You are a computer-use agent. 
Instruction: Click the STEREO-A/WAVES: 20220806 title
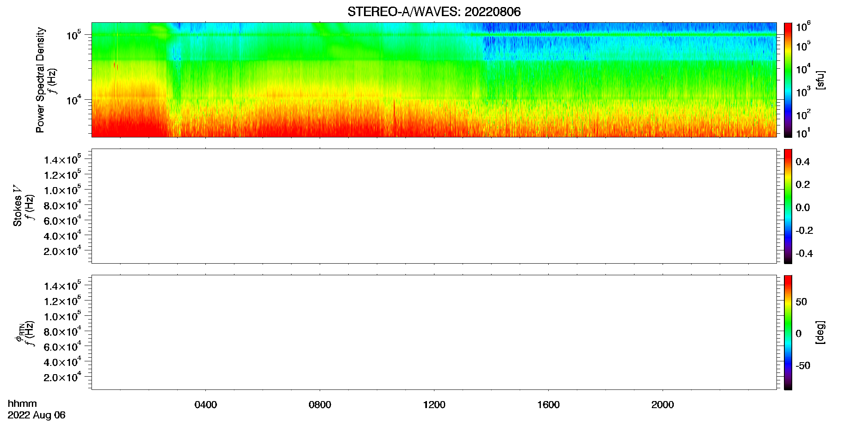[x=434, y=12]
